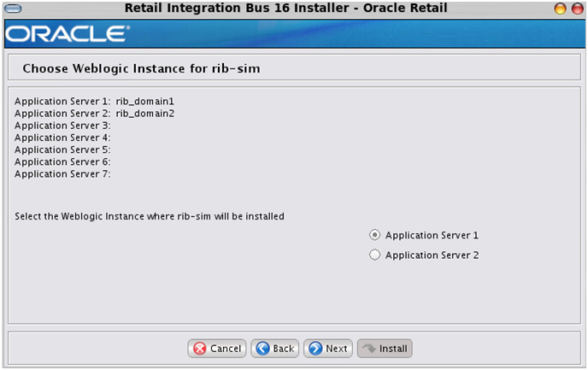Viewport: 588px width, 370px height.
Task: Open the window menu icon in title bar
Action: coord(13,9)
